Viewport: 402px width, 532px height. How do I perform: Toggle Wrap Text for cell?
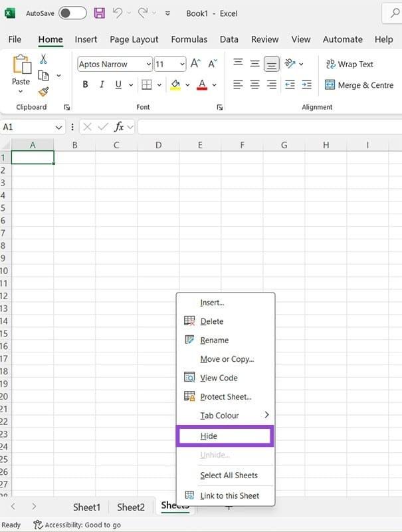(x=350, y=64)
